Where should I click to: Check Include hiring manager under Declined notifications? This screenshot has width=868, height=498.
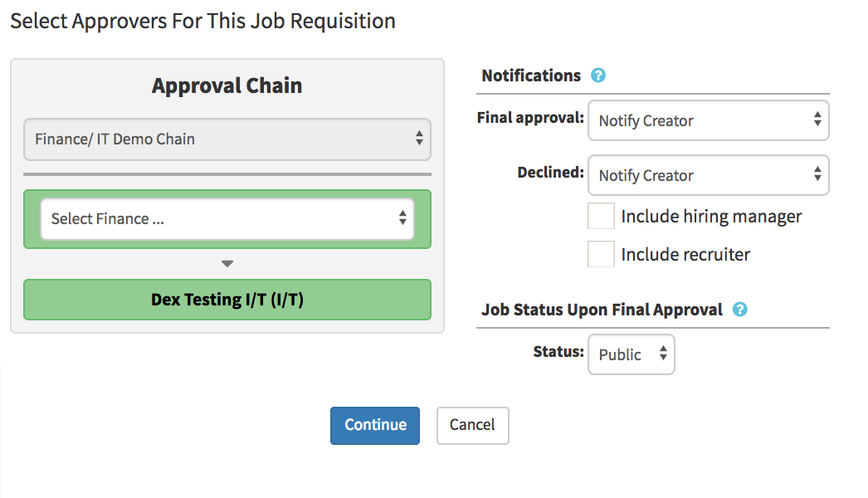tap(600, 216)
